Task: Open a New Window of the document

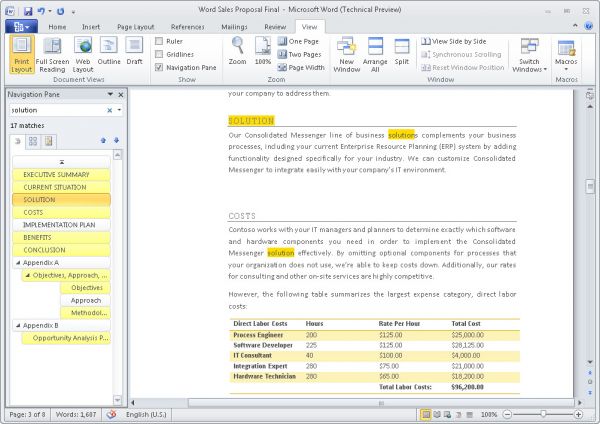Action: [x=347, y=54]
